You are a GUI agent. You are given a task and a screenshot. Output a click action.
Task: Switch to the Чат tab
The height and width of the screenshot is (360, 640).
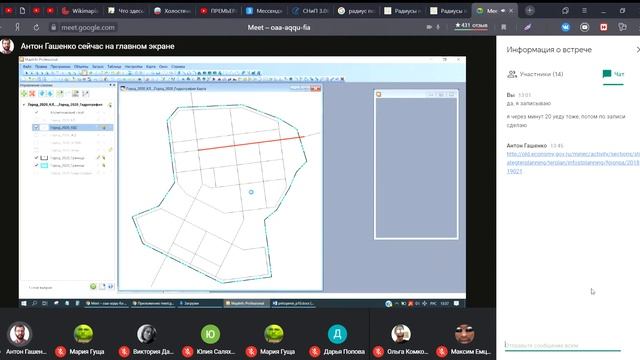613,74
